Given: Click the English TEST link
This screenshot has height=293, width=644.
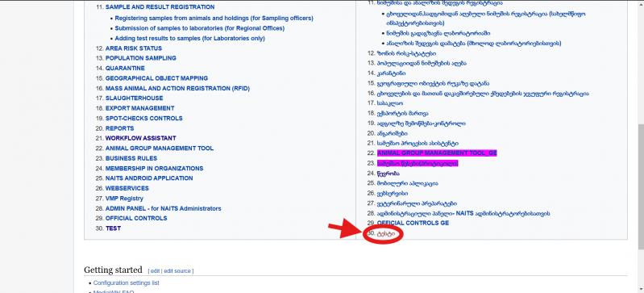Looking at the screenshot, I should 113,228.
